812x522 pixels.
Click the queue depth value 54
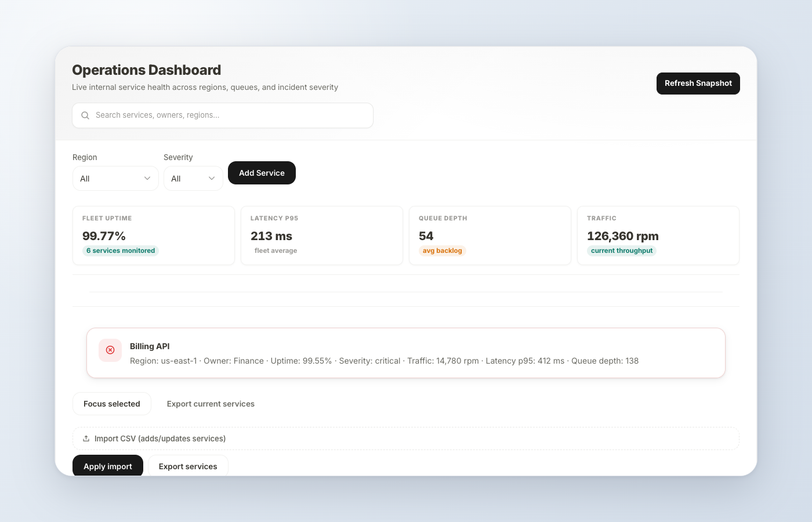[x=426, y=236]
